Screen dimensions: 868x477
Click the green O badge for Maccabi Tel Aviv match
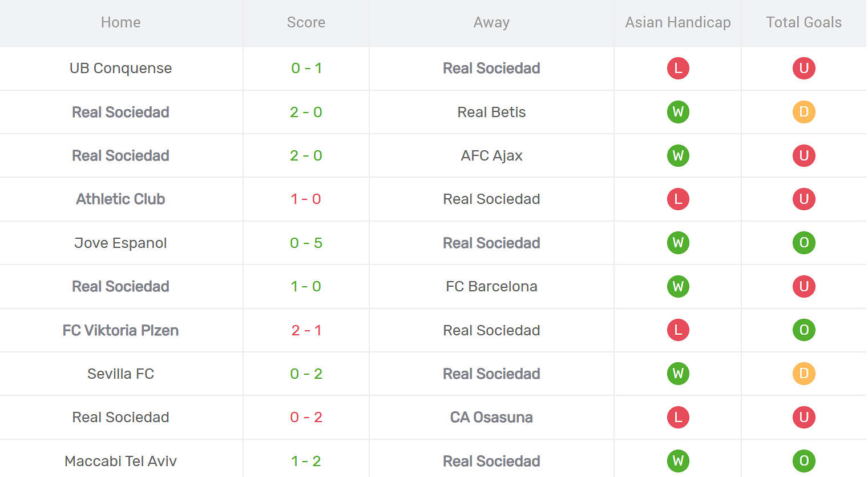point(804,461)
